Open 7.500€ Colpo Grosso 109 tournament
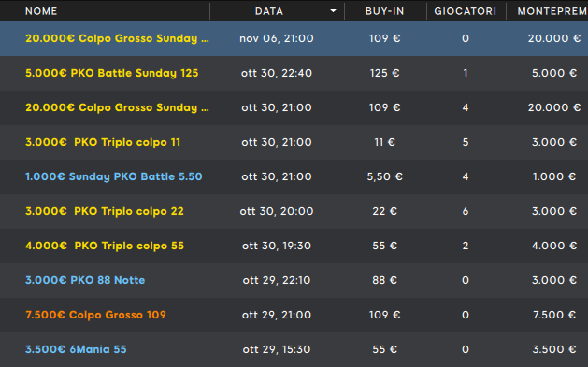Viewport: 588px width, 367px height. click(294, 315)
